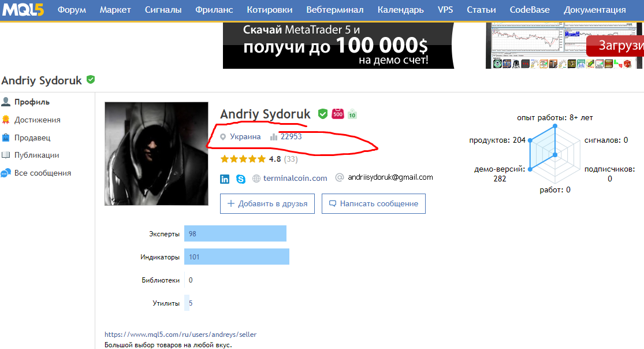Click the location pin icon
Screen dimensions: 644x349
223,137
